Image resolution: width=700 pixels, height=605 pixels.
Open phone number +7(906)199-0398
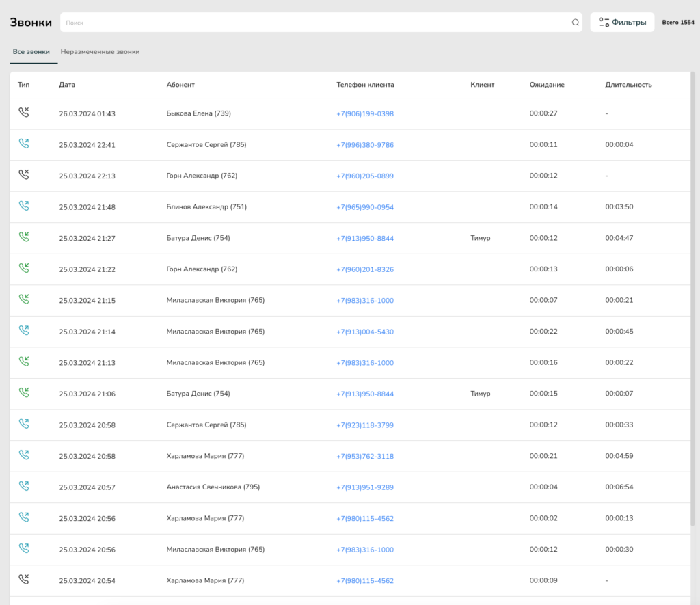coord(365,114)
